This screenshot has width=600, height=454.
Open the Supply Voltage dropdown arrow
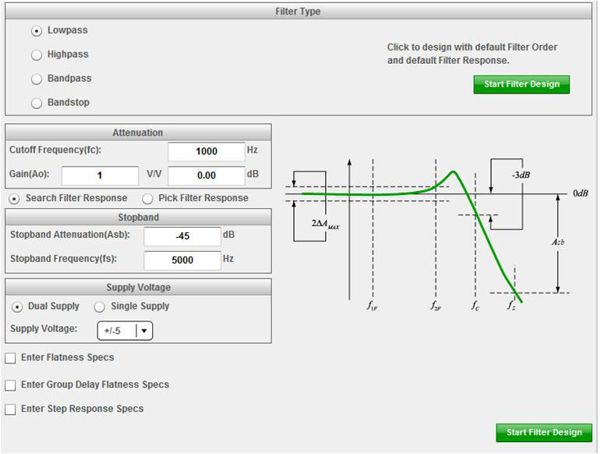[144, 331]
